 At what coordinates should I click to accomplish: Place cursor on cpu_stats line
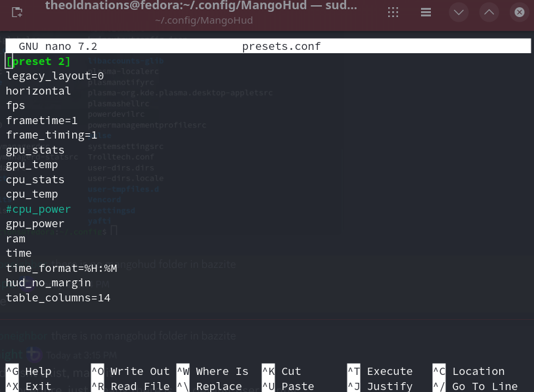pos(35,180)
